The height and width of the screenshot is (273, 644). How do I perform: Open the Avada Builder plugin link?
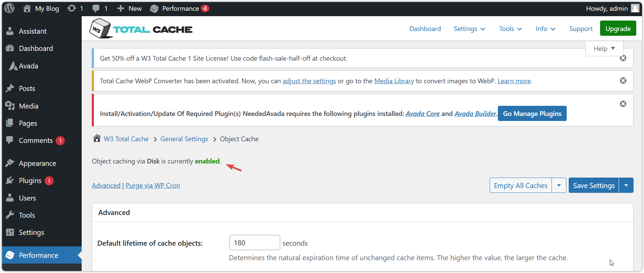point(475,114)
